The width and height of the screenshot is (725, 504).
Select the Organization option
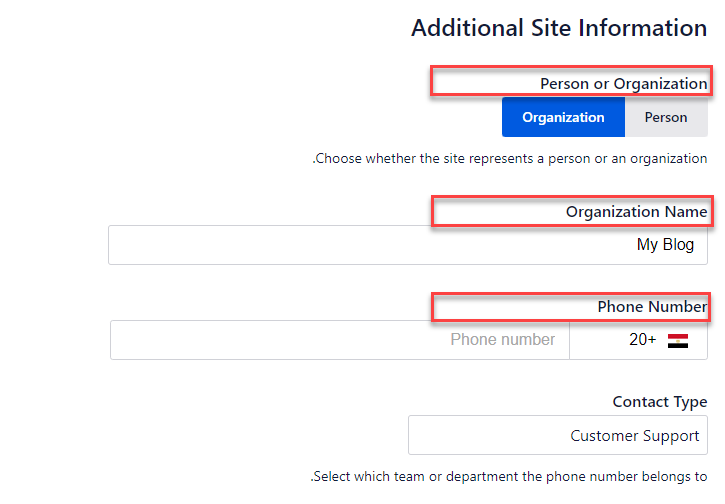click(563, 117)
